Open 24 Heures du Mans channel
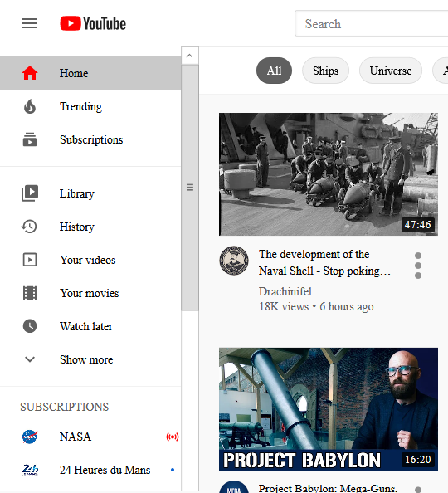 click(90, 470)
